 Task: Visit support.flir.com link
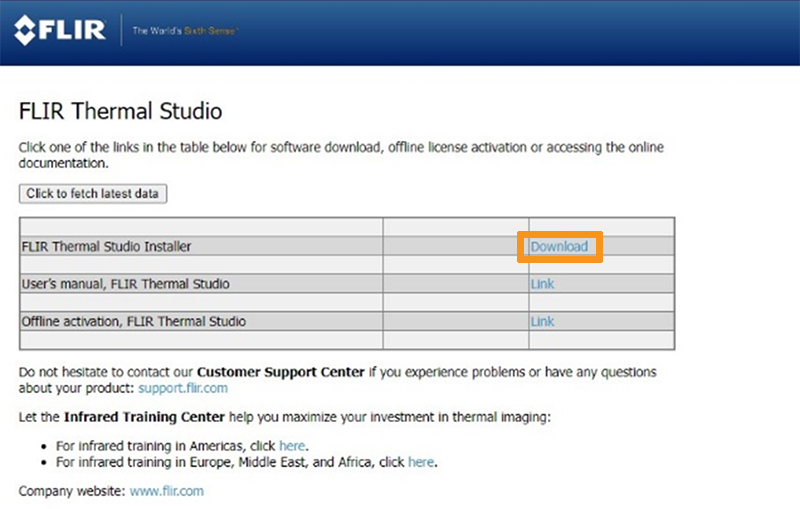pos(183,388)
